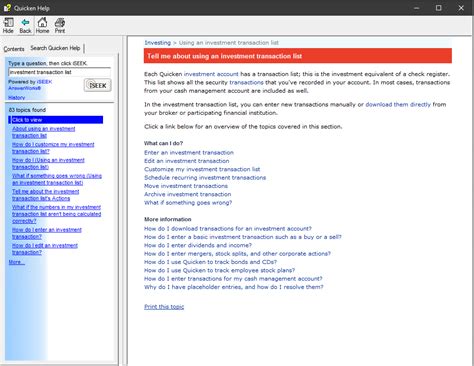Click the 'More information' heading
The image size is (474, 366).
(x=168, y=219)
